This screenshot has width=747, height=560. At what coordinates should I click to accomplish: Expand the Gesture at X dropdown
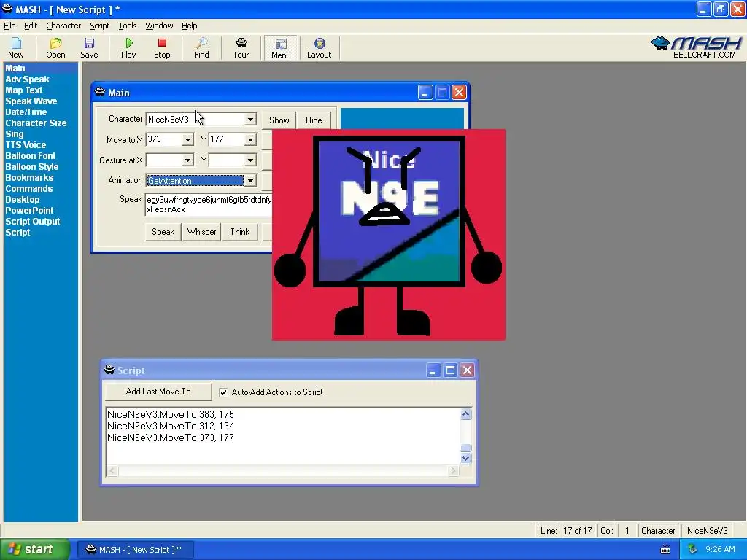click(x=187, y=160)
